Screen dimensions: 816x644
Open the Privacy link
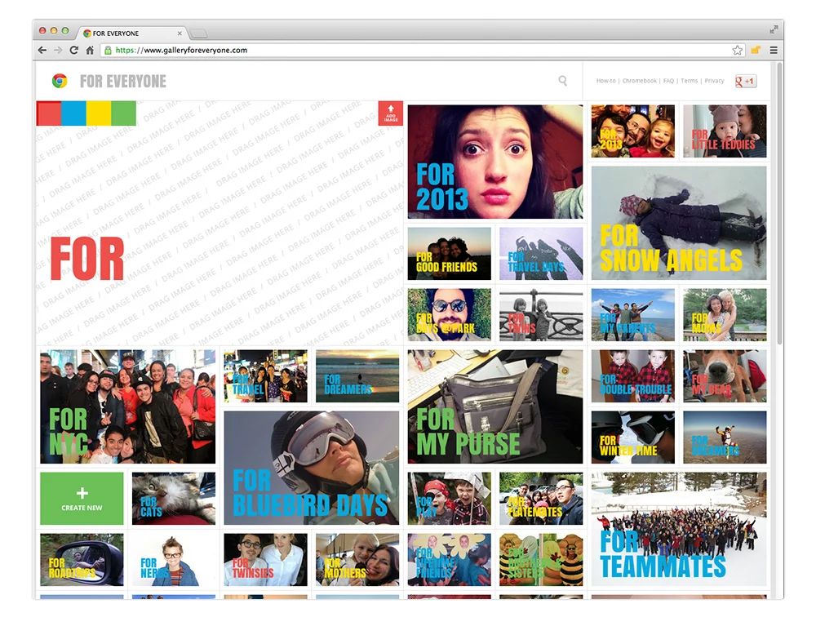coord(715,81)
